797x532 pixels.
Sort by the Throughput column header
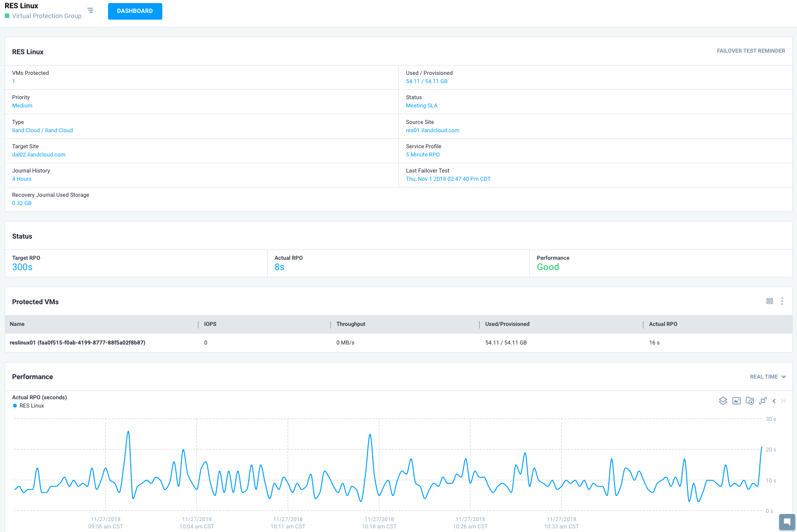point(350,324)
